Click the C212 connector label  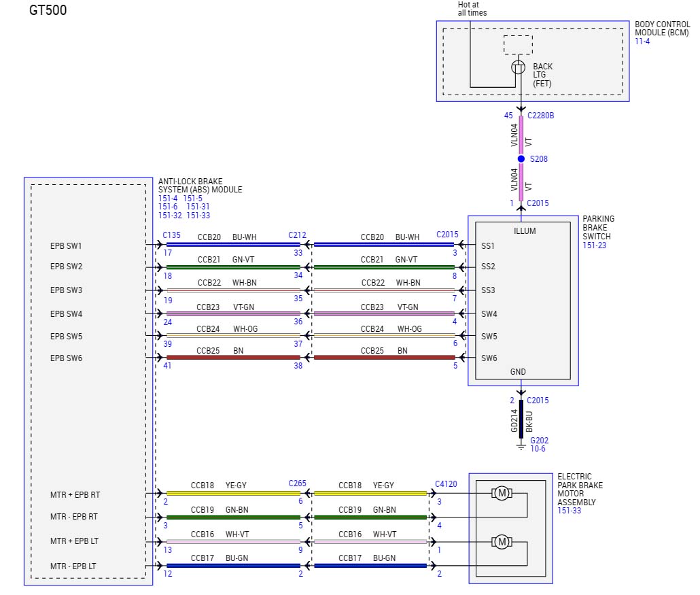point(297,235)
